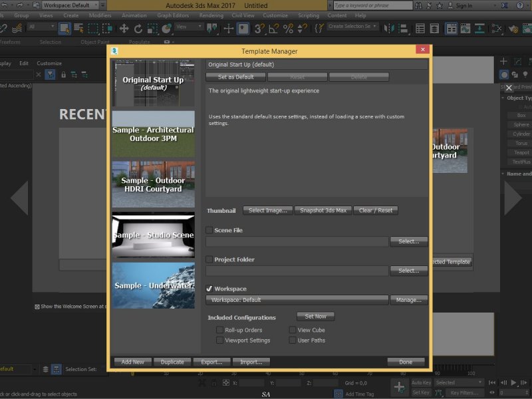Image resolution: width=532 pixels, height=399 pixels.
Task: Open the Scripting menu
Action: tap(309, 15)
